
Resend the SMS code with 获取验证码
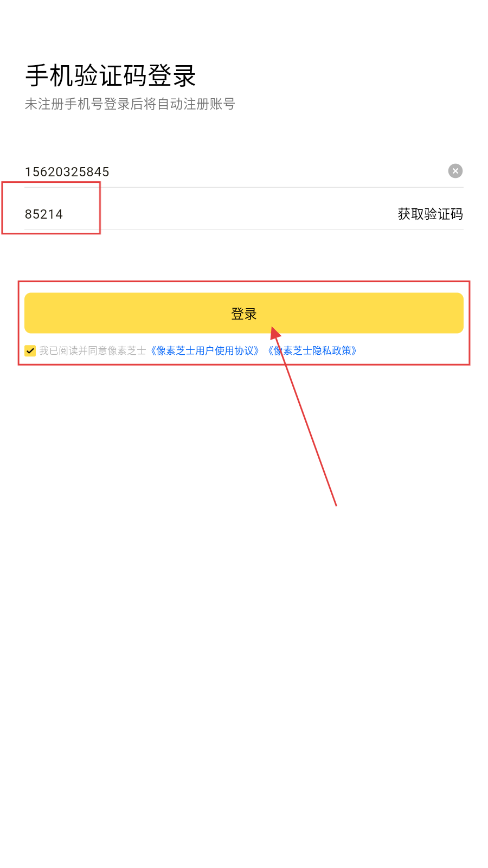pos(431,214)
